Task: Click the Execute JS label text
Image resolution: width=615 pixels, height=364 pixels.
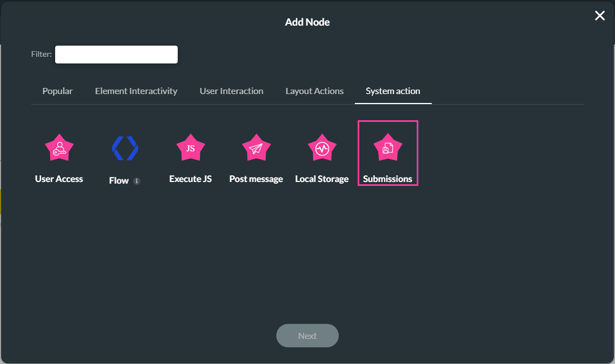Action: 191,179
